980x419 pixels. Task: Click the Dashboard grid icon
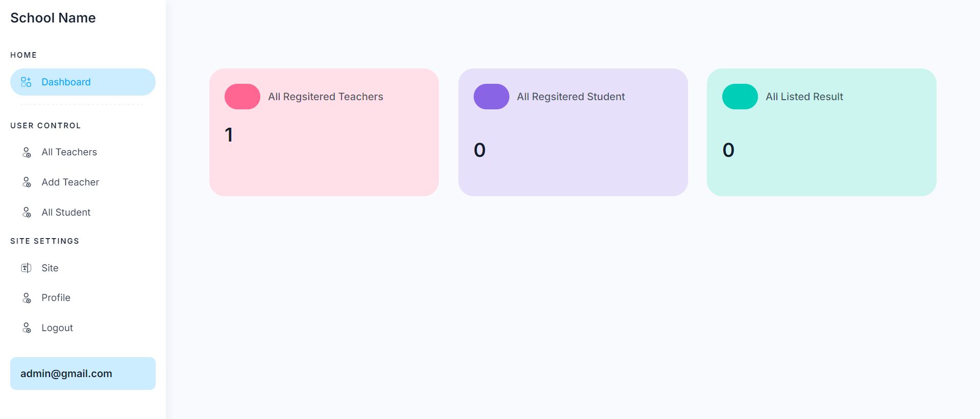click(26, 82)
